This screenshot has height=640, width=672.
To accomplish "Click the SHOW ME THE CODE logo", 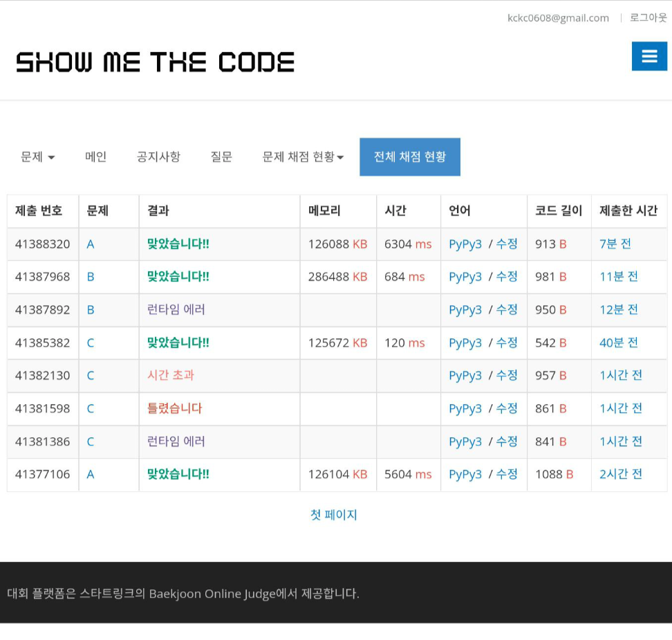I will pos(155,62).
